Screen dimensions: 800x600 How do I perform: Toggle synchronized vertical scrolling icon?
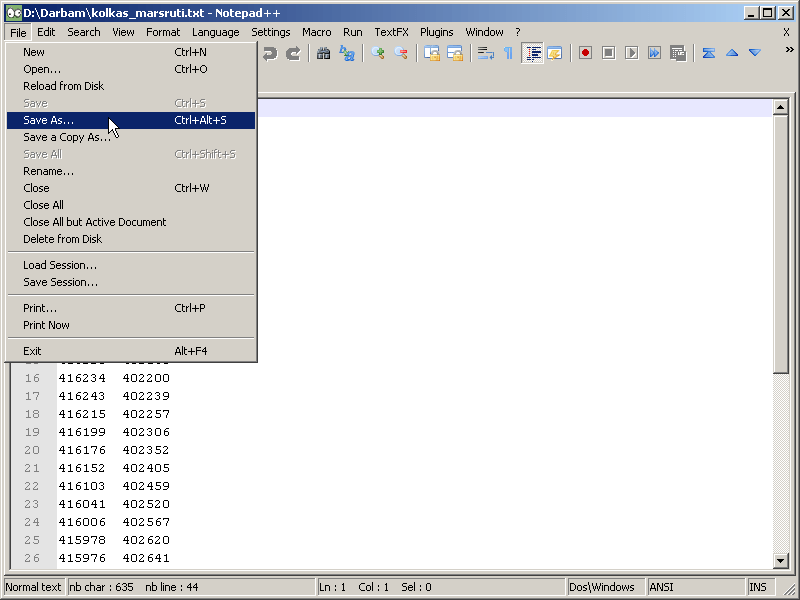(x=432, y=53)
